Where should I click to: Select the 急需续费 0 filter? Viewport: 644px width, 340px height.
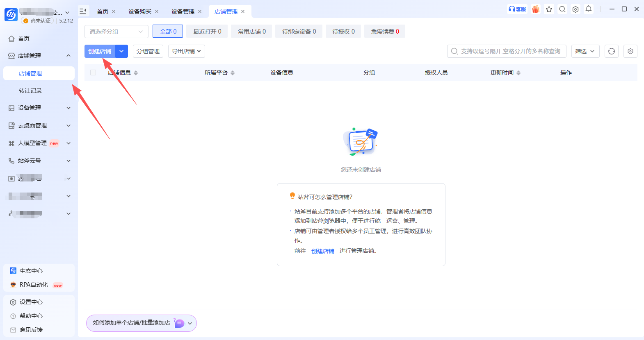tap(385, 32)
